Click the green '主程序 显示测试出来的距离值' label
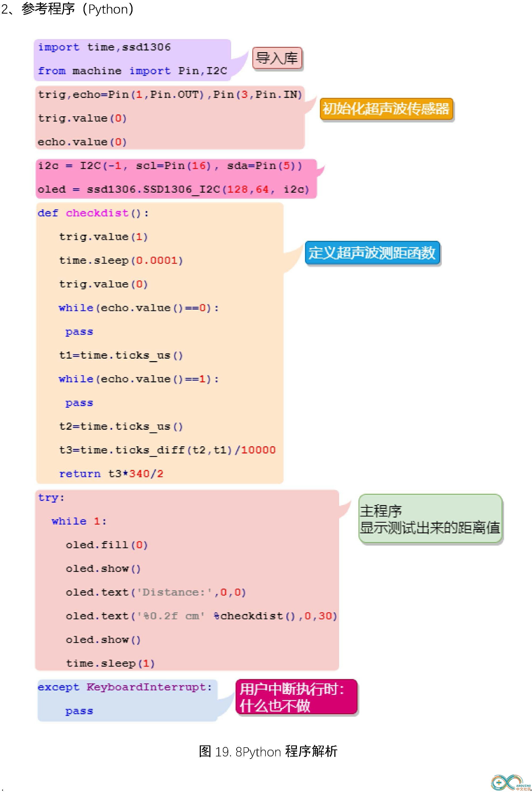 [430, 519]
